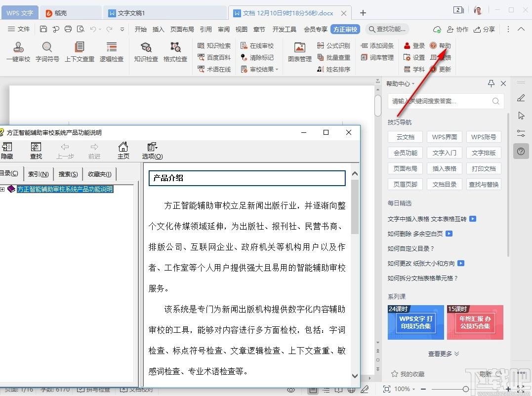This screenshot has width=532, height=396.
Task: Click the 帮助 help button in ribbon
Action: [x=441, y=45]
